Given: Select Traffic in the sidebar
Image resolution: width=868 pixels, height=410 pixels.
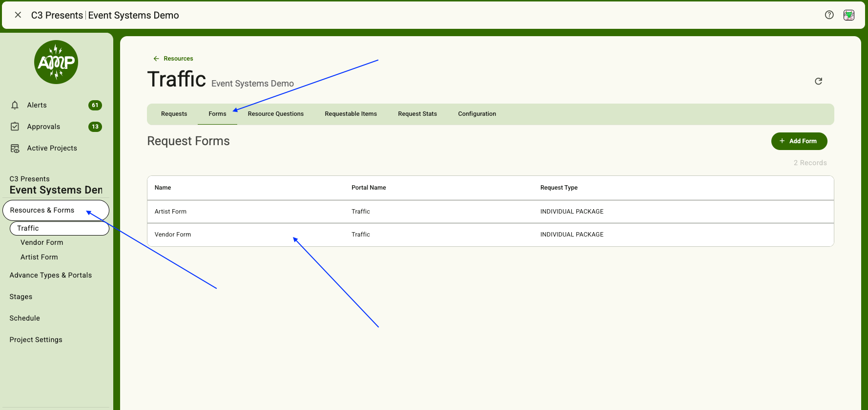Looking at the screenshot, I should [x=59, y=228].
